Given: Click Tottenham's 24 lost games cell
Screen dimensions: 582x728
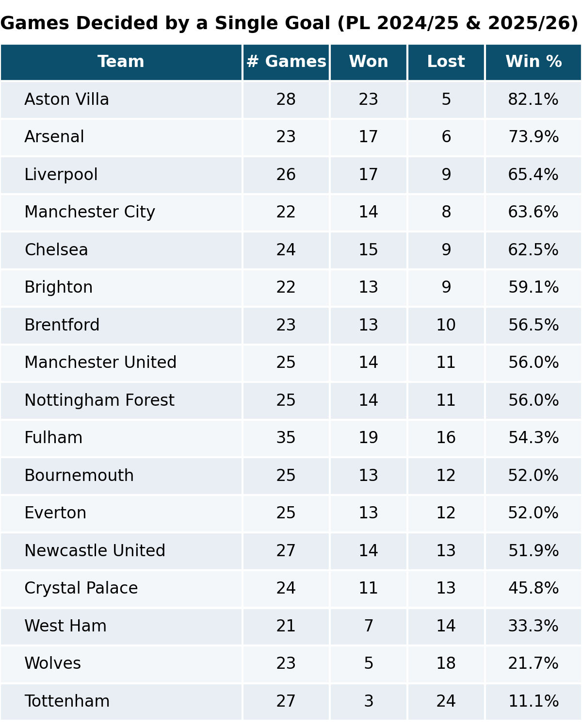Looking at the screenshot, I should pos(446,701).
